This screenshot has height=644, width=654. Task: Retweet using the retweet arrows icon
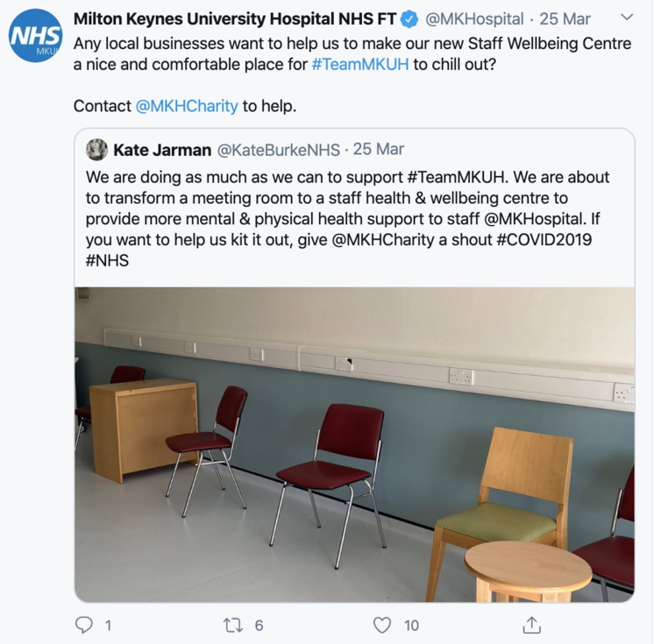(233, 626)
